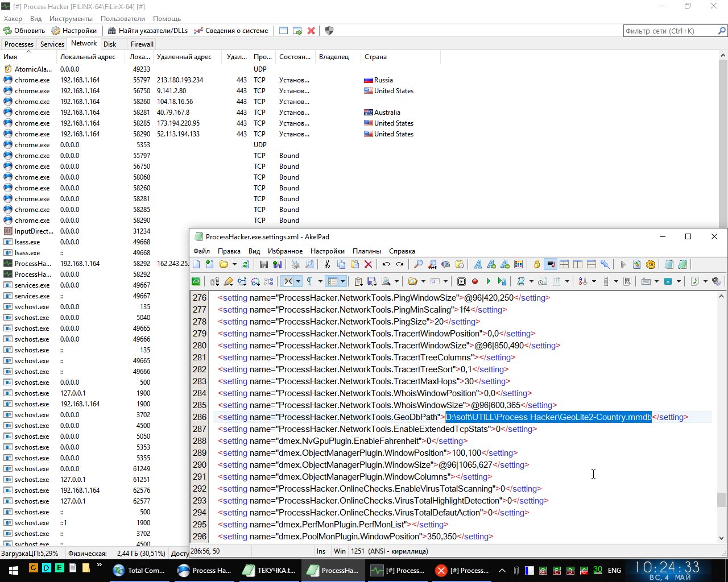Click the Print icon in AkelPad toolbar
The height and width of the screenshot is (582, 728).
pos(295,264)
